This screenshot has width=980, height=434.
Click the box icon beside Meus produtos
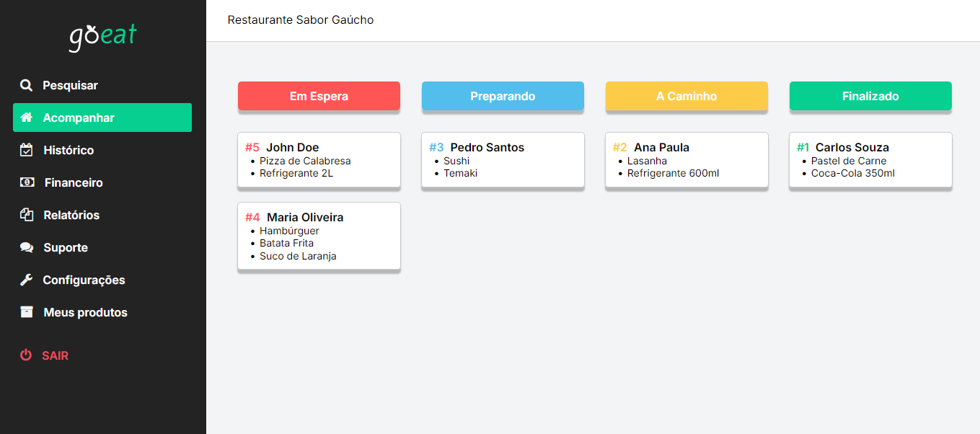tap(27, 312)
